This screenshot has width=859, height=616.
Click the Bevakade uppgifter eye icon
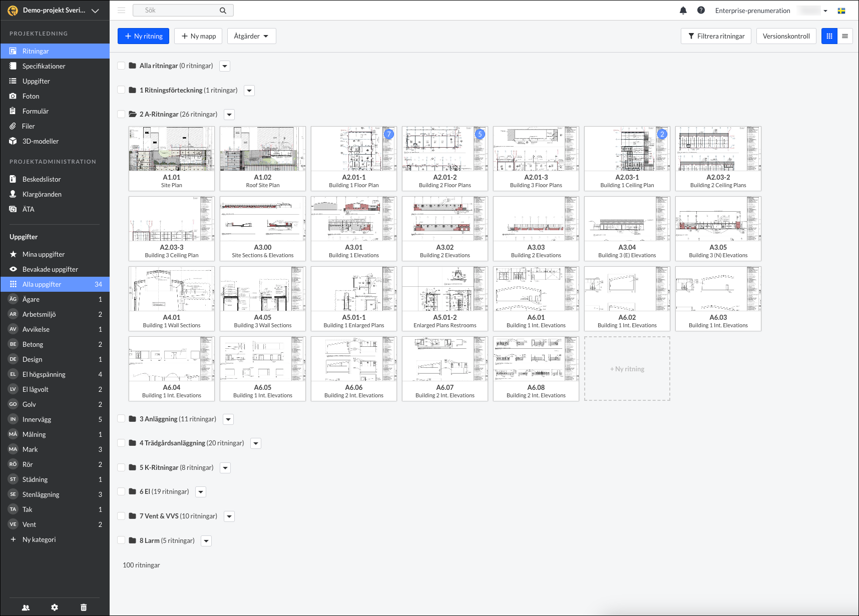point(13,269)
